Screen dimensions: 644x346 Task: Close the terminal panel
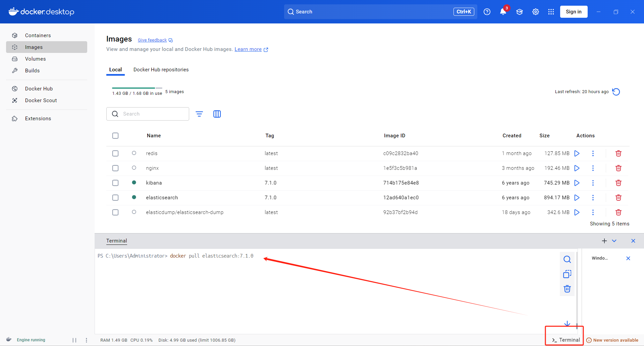coord(633,241)
